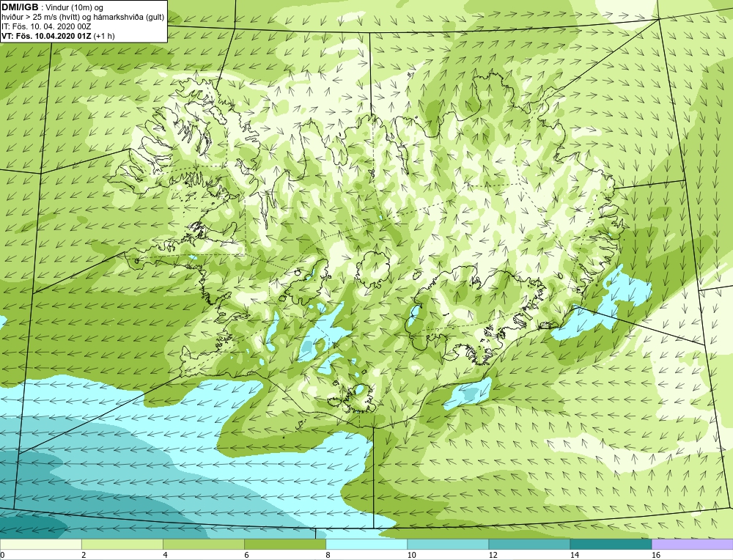Click the purple above-16 m/s legend swatch
This screenshot has width=733, height=560.
coord(693,545)
